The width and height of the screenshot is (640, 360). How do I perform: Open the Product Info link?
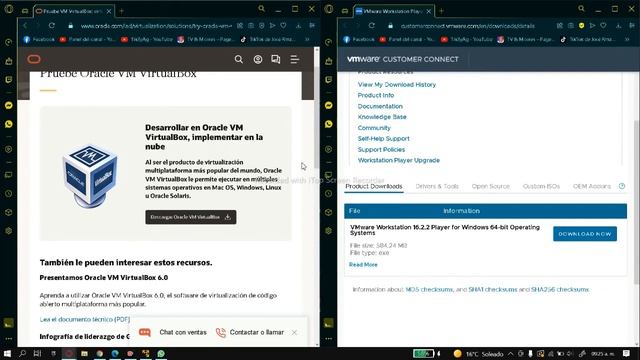click(376, 95)
